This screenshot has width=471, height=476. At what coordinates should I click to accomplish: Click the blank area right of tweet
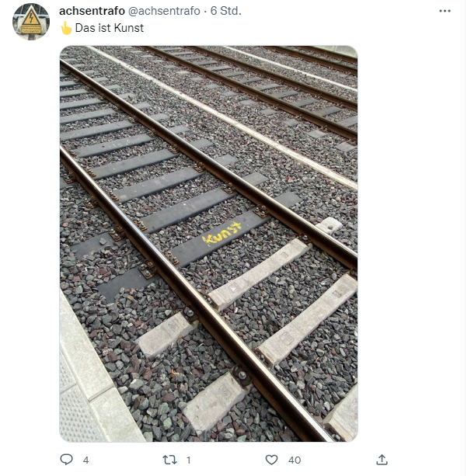point(410,243)
